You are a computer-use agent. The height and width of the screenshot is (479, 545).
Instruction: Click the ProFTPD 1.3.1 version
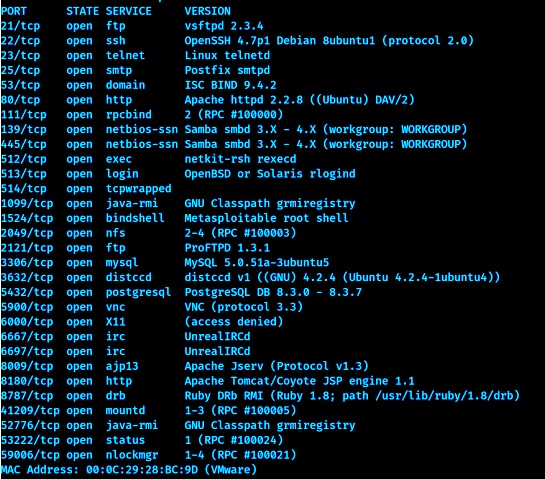click(227, 248)
